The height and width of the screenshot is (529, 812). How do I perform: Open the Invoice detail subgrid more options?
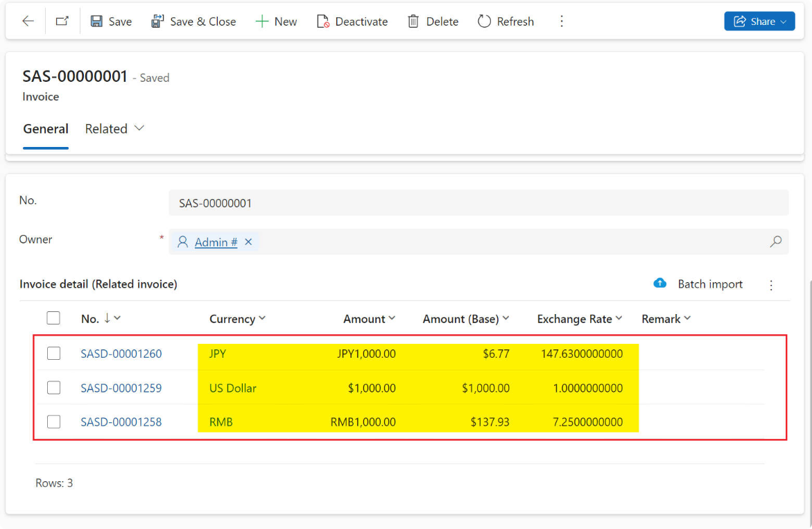pos(771,285)
